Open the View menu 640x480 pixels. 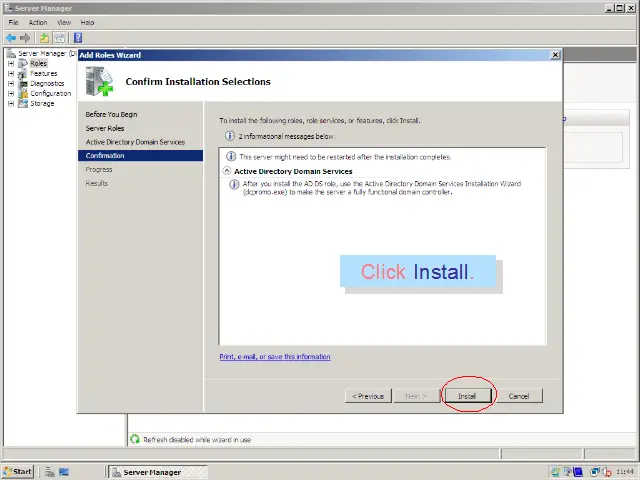[64, 22]
